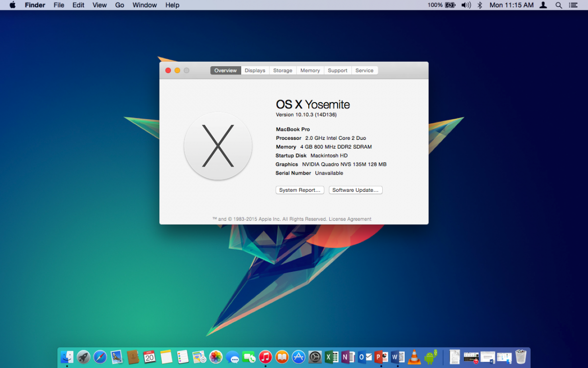Open Microsoft Excel in the Dock

[332, 357]
